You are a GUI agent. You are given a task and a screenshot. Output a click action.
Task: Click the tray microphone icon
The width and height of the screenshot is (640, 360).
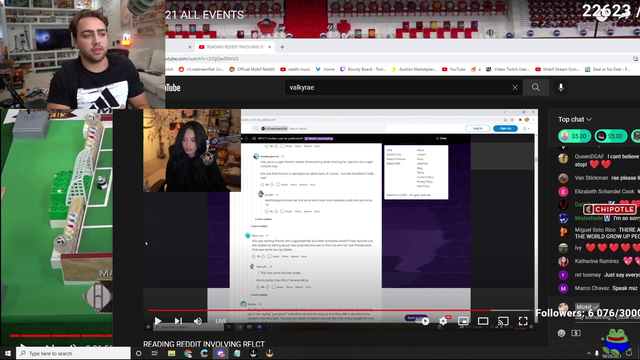[x=596, y=353]
